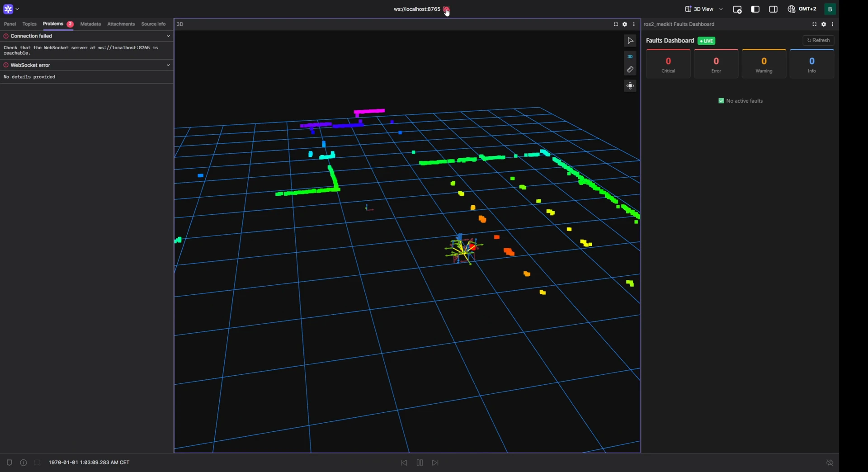Select the object selection tool in 3D panel
The image size is (868, 472).
(630, 41)
